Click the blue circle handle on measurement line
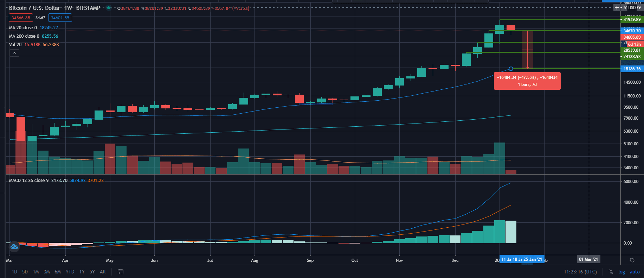 [511, 69]
